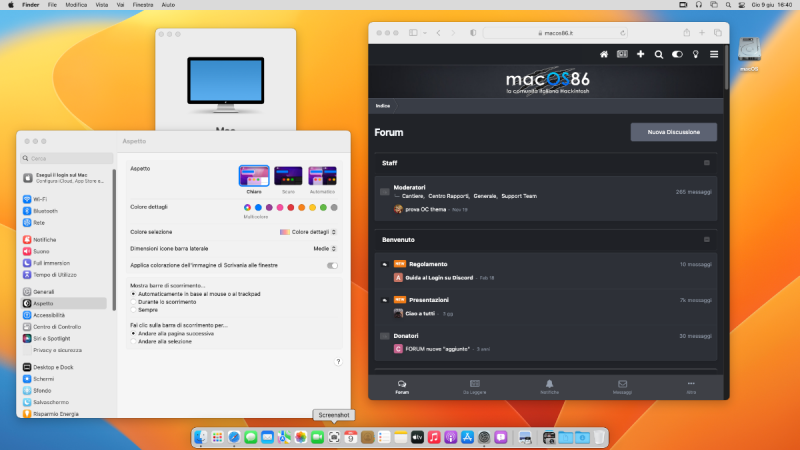Open Photos from the Dock
Viewport: 800px width, 450px height.
click(x=301, y=437)
